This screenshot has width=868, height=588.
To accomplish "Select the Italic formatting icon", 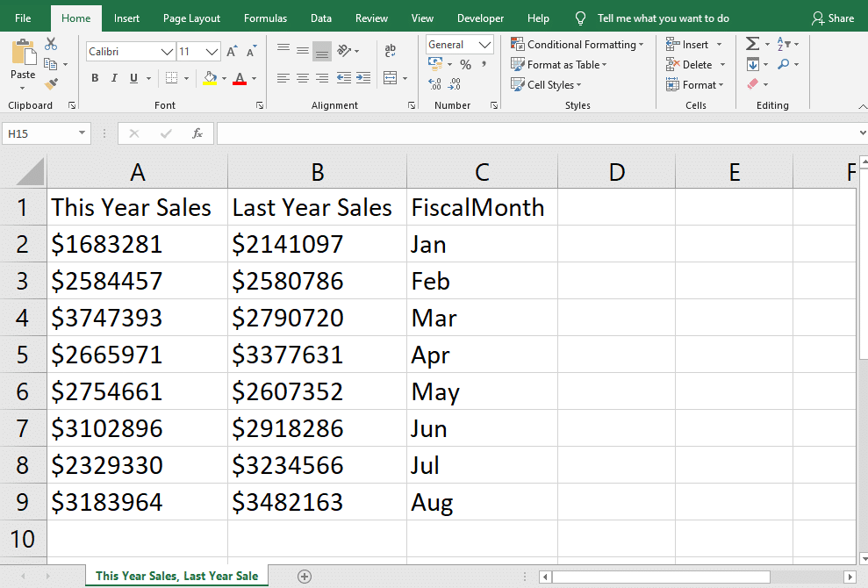I will [x=114, y=77].
